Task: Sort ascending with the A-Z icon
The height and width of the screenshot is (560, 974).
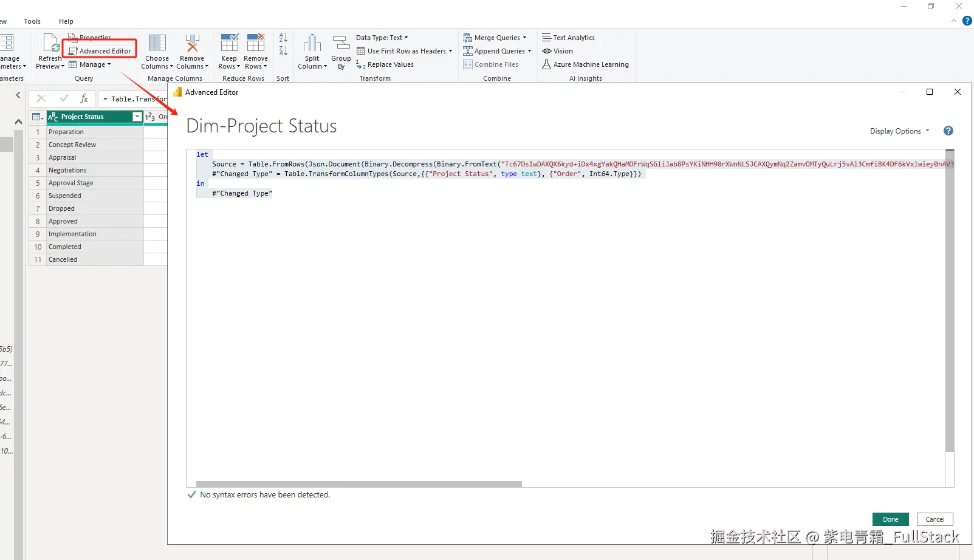Action: click(x=283, y=38)
